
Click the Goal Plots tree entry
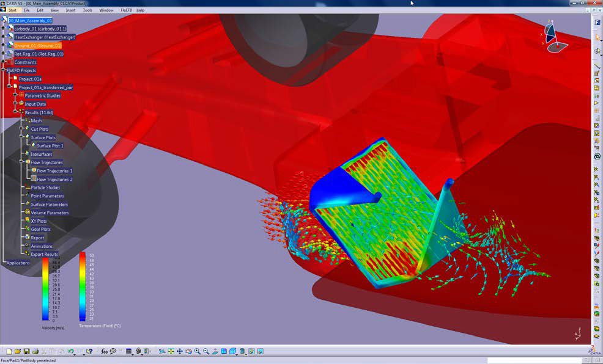[x=40, y=230]
